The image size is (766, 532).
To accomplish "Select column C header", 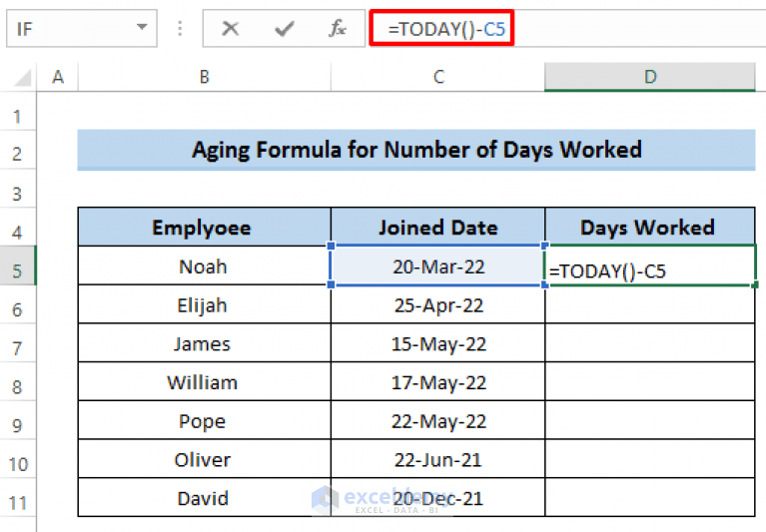I will [438, 77].
